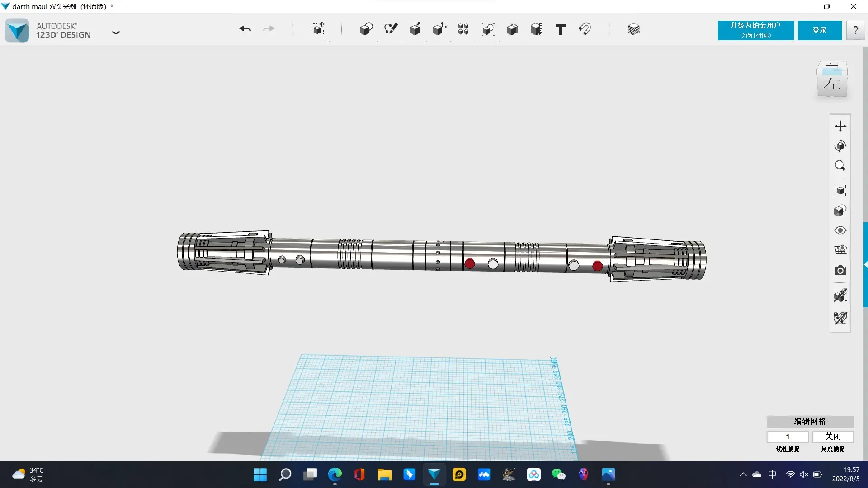Open the Sketch tool
This screenshot has height=488, width=868.
[x=391, y=29]
